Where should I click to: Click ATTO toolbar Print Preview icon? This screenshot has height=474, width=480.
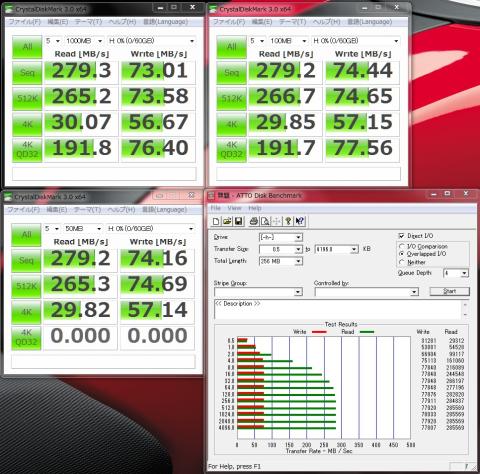tap(265, 221)
